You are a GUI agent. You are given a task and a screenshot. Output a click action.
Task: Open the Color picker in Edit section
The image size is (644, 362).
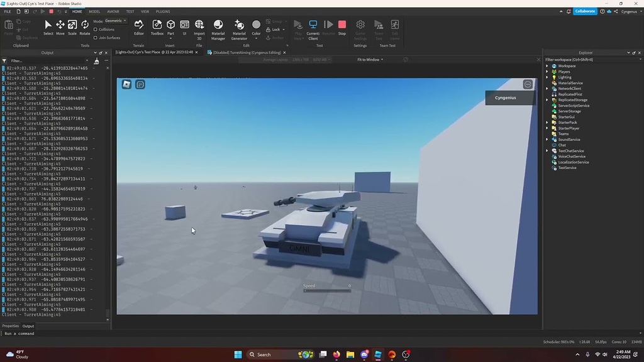256,26
